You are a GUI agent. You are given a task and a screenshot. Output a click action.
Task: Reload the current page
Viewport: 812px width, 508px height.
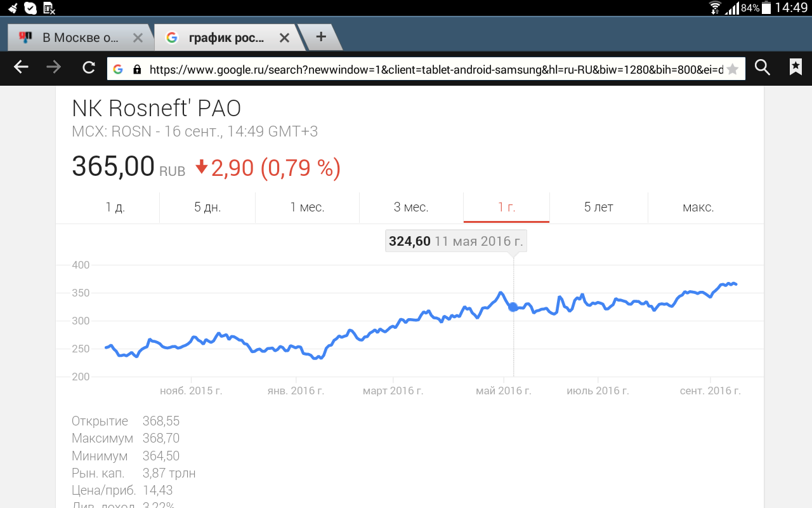89,68
